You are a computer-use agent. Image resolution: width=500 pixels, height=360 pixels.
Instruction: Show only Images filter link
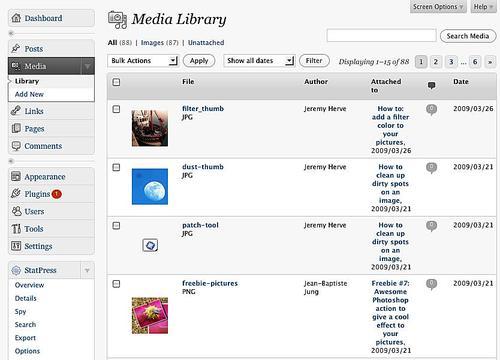pos(152,43)
